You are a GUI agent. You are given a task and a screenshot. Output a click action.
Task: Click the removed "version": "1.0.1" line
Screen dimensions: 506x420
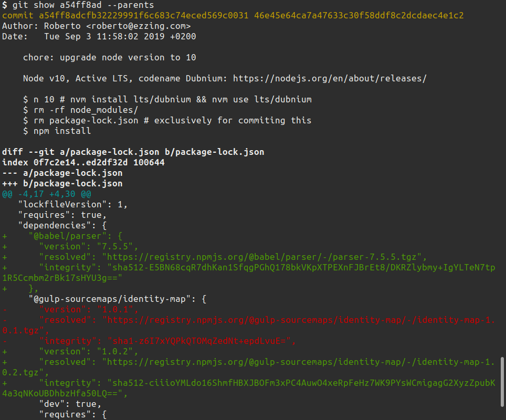(x=89, y=309)
